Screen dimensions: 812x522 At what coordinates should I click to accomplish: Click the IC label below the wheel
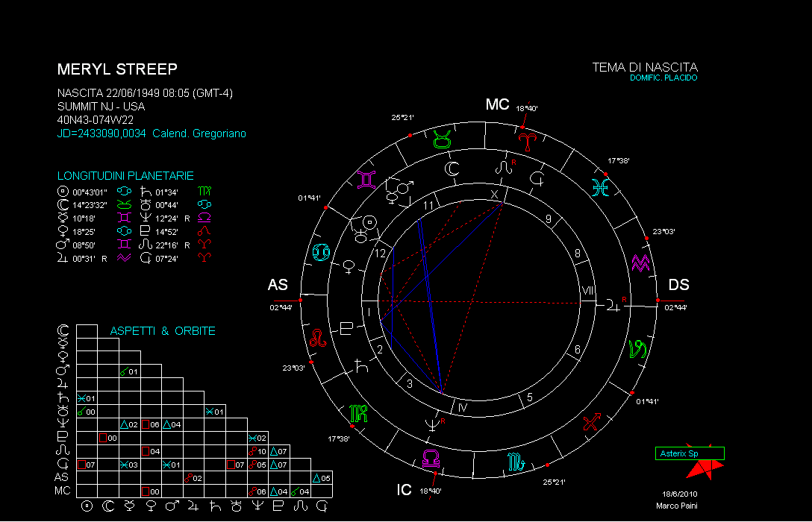tap(404, 490)
